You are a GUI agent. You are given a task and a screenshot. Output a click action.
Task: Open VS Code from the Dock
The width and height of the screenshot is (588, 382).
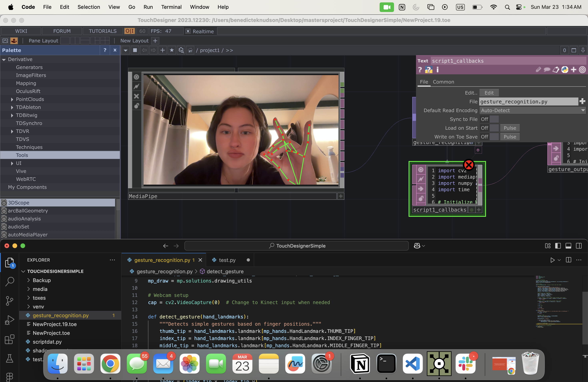412,363
